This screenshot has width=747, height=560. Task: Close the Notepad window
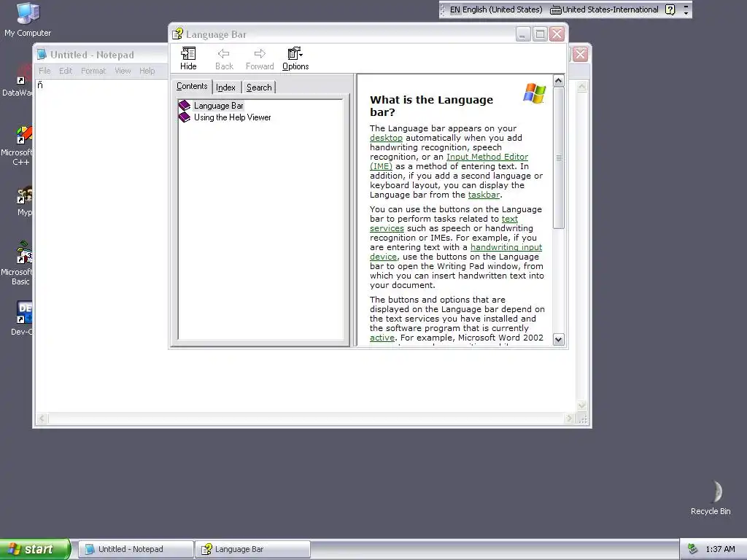point(580,54)
